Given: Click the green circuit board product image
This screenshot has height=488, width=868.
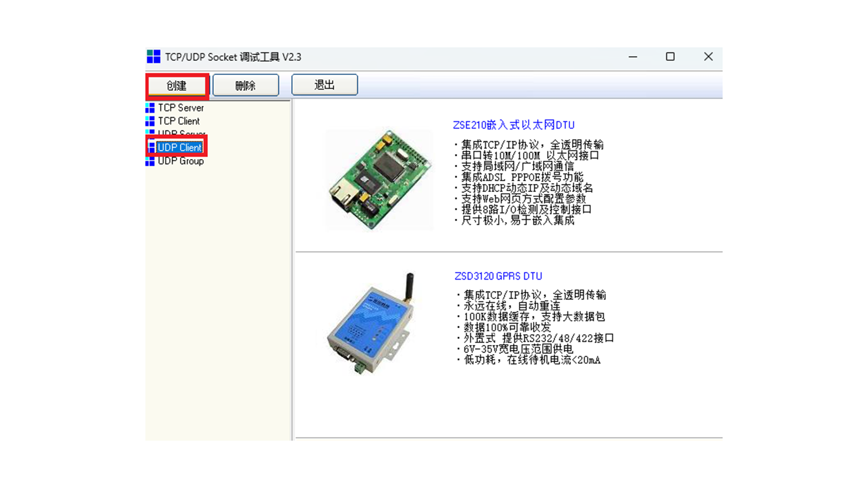Looking at the screenshot, I should (379, 180).
